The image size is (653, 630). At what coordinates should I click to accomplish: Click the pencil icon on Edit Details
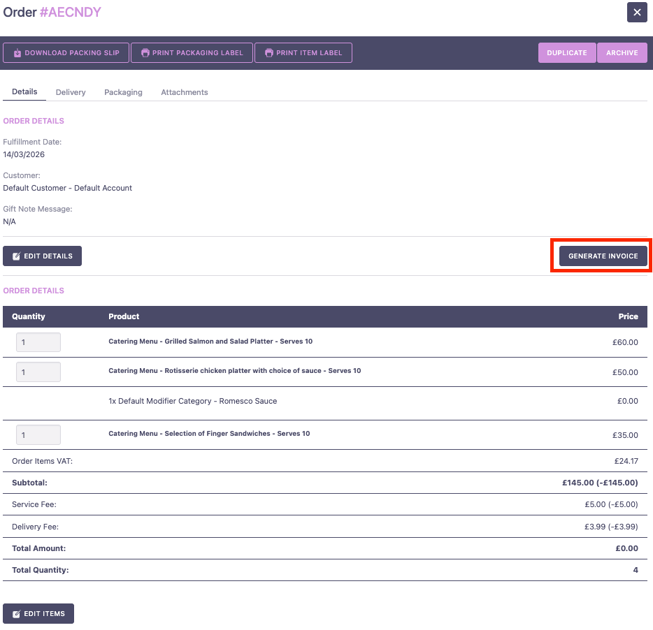(16, 257)
